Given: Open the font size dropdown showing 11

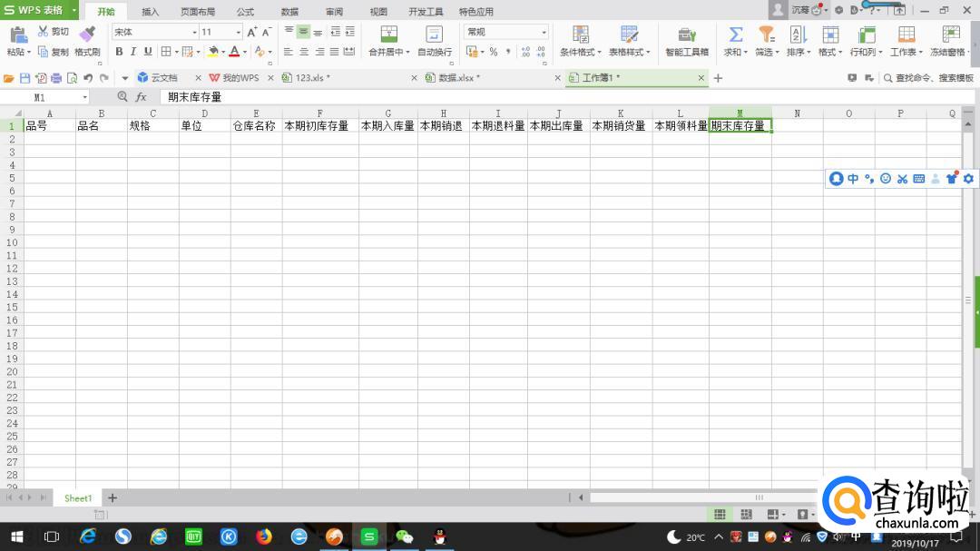Looking at the screenshot, I should (238, 32).
